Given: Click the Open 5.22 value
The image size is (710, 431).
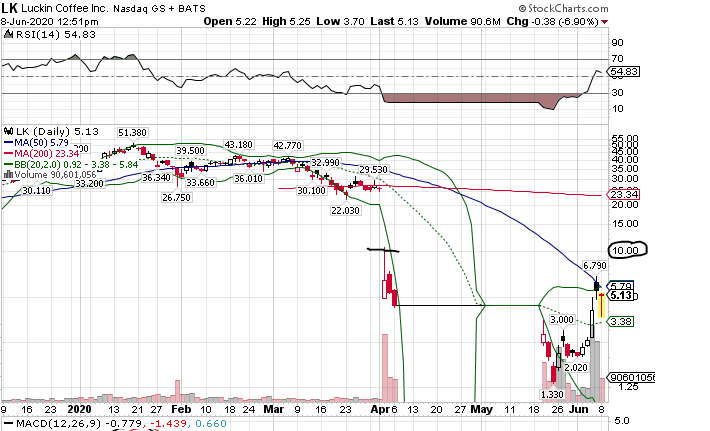Looking at the screenshot, I should tap(230, 21).
